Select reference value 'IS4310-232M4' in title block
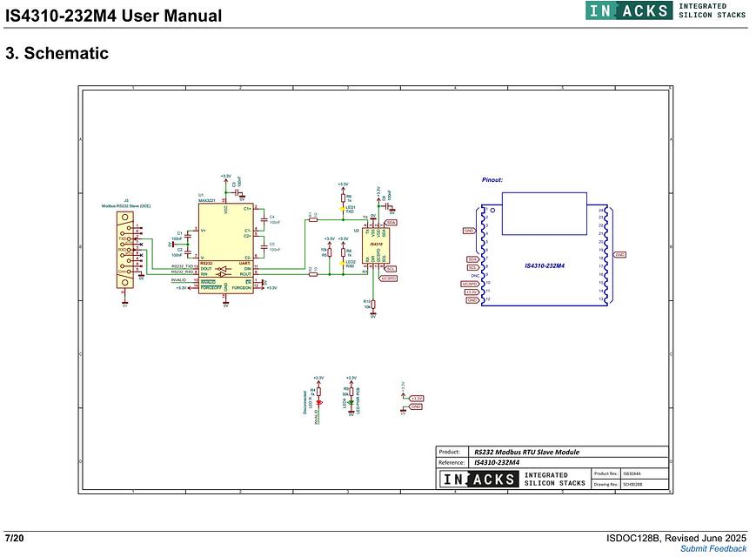 point(497,462)
